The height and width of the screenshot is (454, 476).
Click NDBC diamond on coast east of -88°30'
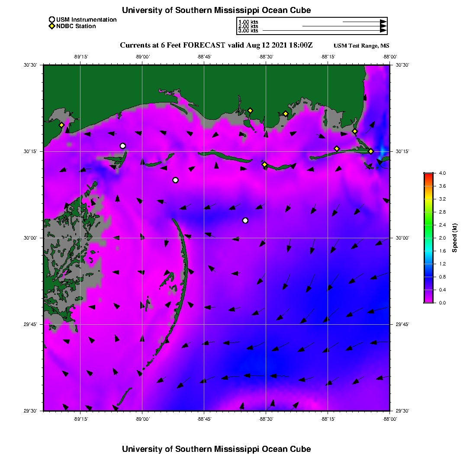tap(285, 114)
